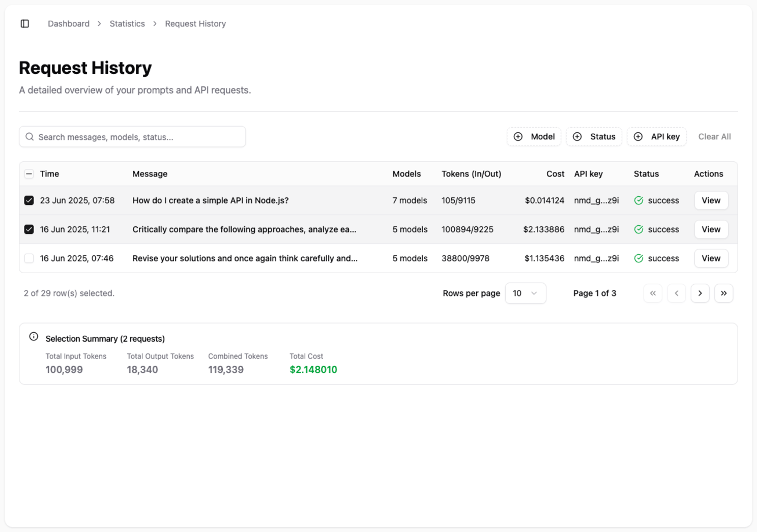Click the Total Input Tokens value 100,999

coord(64,370)
